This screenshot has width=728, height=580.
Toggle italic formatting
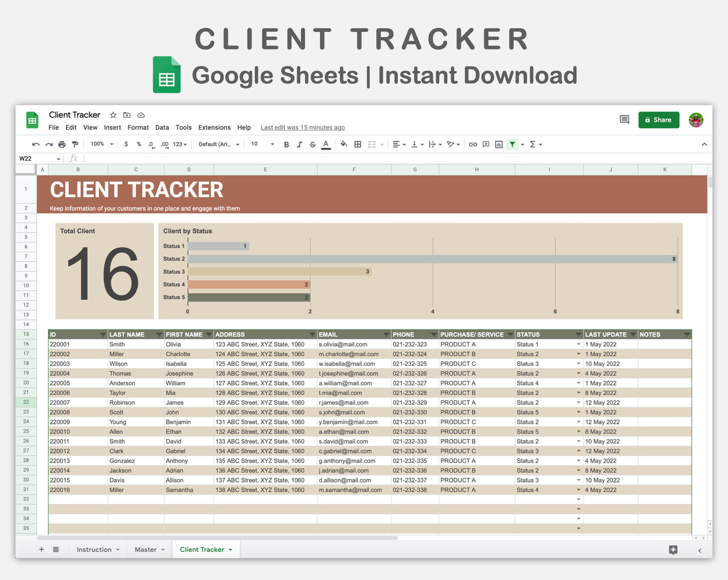tap(300, 144)
